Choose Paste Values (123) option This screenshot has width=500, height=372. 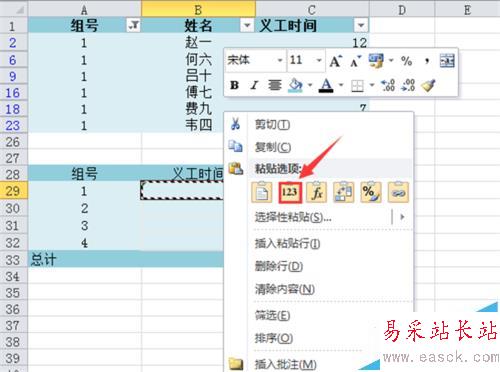(289, 192)
